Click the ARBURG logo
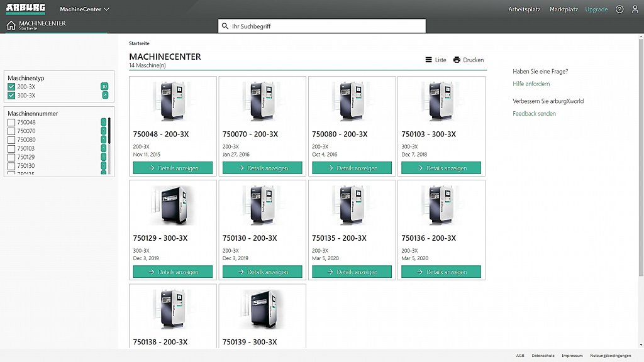Viewport: 644px width, 362px height. [25, 9]
